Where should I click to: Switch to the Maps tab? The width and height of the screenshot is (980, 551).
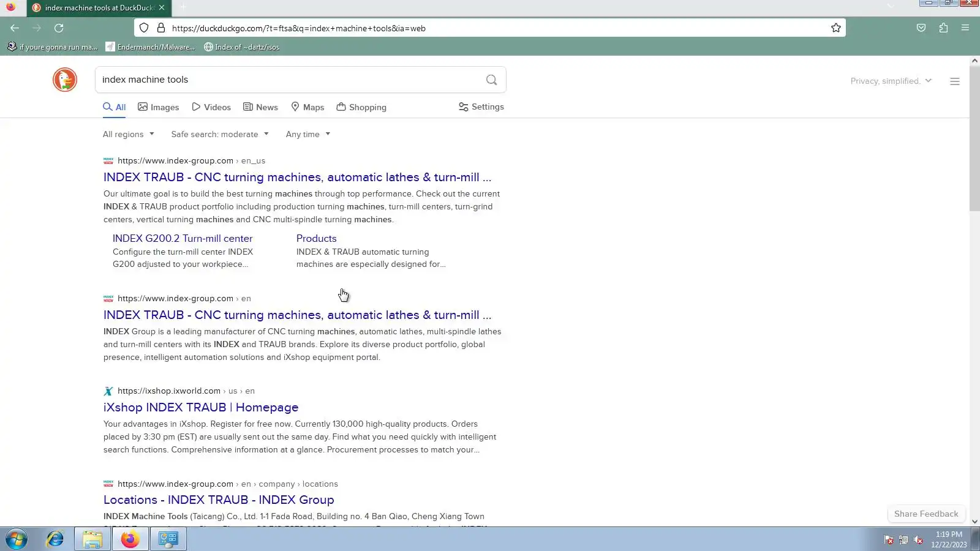pos(307,107)
